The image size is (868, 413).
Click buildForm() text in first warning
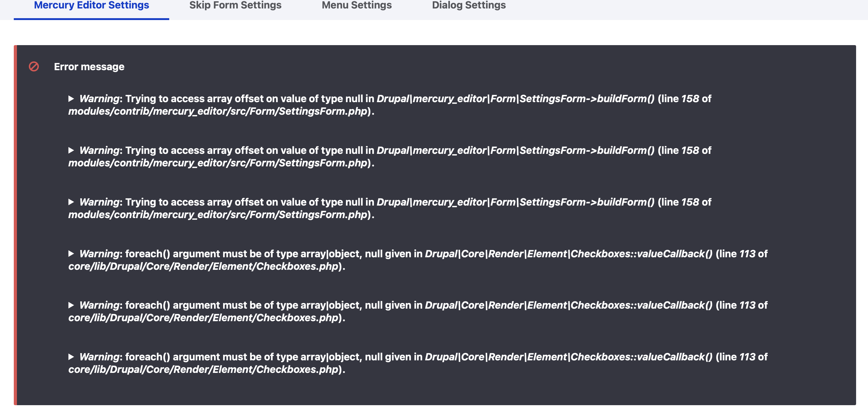click(625, 99)
